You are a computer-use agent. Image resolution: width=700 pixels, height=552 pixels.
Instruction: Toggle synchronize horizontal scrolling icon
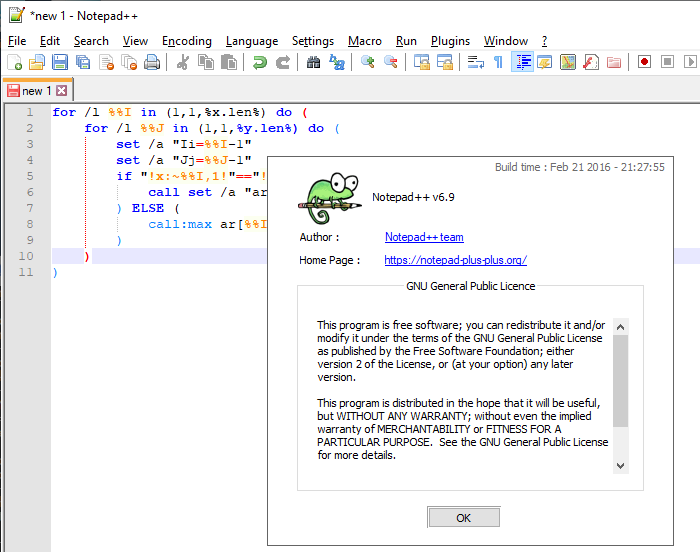point(445,62)
